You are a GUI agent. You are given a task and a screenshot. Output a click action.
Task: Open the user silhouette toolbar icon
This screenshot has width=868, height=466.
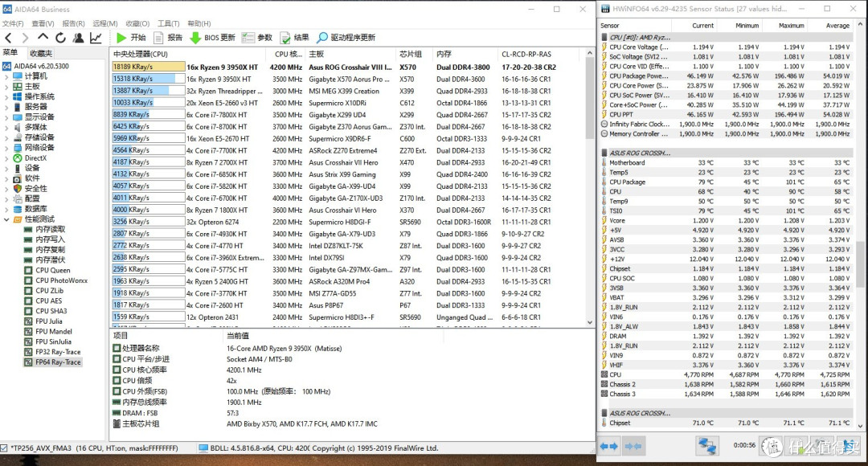(78, 38)
